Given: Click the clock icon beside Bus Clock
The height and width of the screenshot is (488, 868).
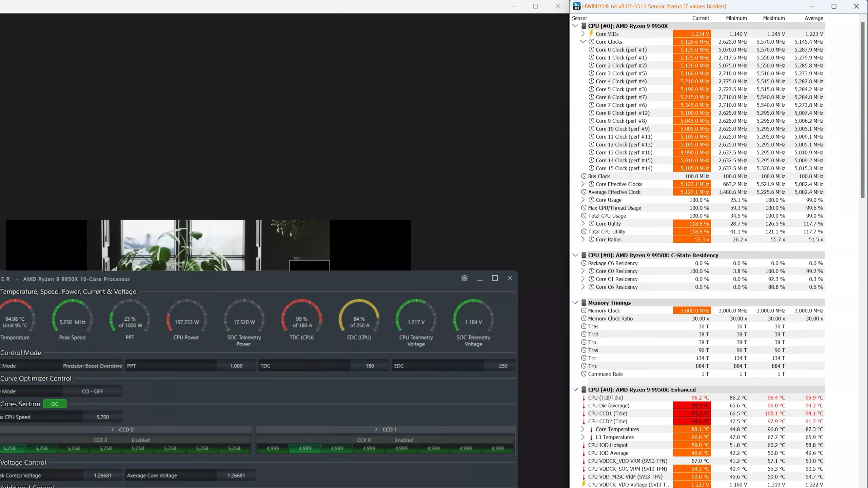Looking at the screenshot, I should coord(584,176).
